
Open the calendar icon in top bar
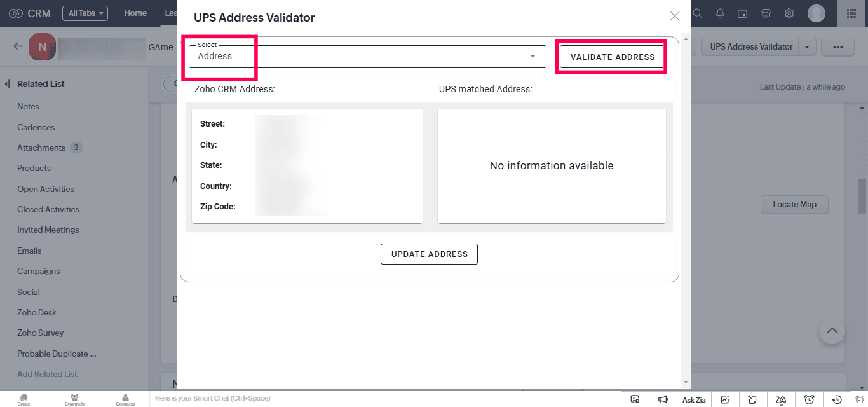pos(743,13)
